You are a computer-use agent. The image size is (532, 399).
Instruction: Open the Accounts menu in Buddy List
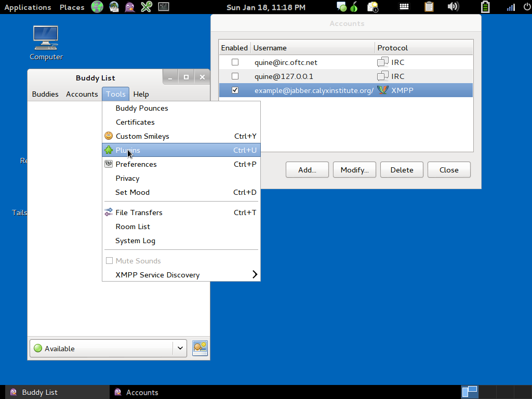[82, 94]
